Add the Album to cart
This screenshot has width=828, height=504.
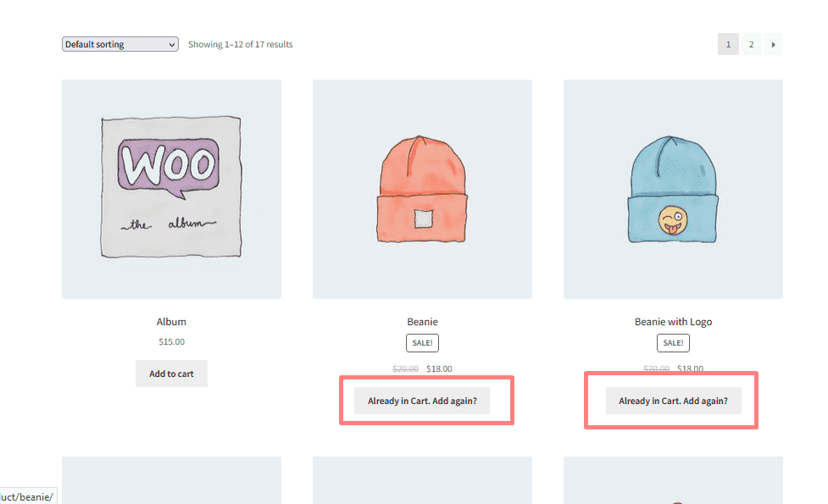171,374
